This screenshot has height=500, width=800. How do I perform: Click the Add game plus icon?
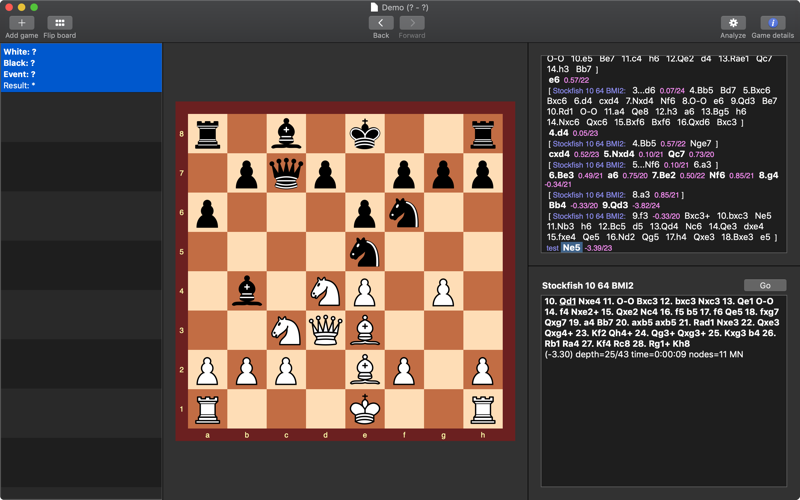(x=21, y=23)
